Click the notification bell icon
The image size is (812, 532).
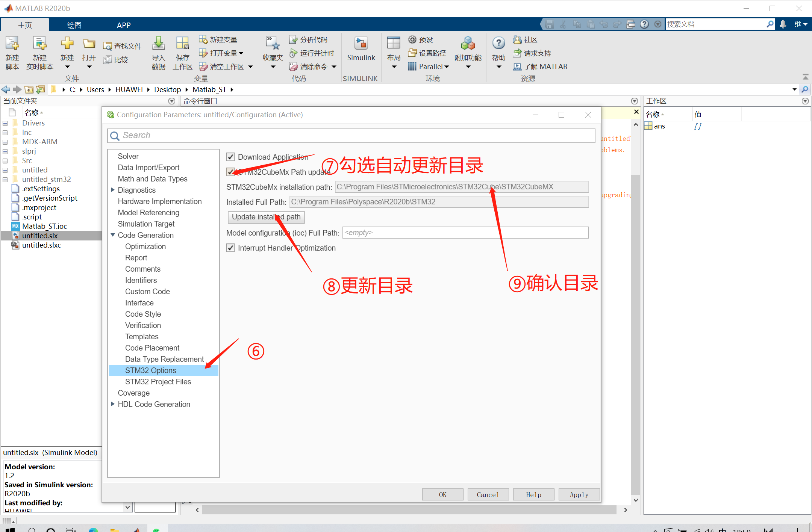pyautogui.click(x=783, y=24)
